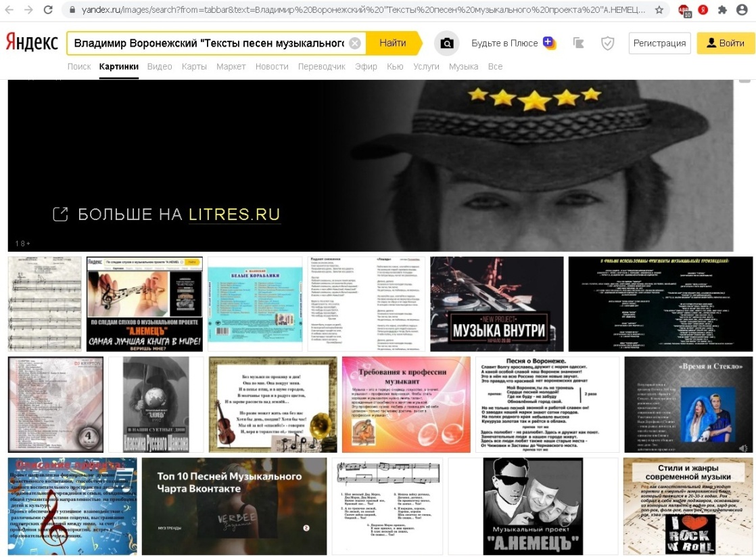Open the browser extensions puzzle icon
Viewport: 756px width, 557px height.
click(722, 9)
